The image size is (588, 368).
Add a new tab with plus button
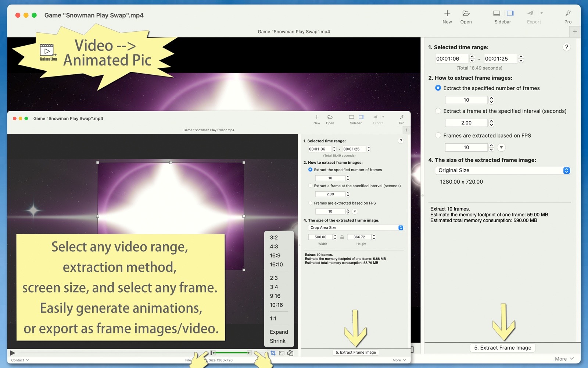point(575,32)
